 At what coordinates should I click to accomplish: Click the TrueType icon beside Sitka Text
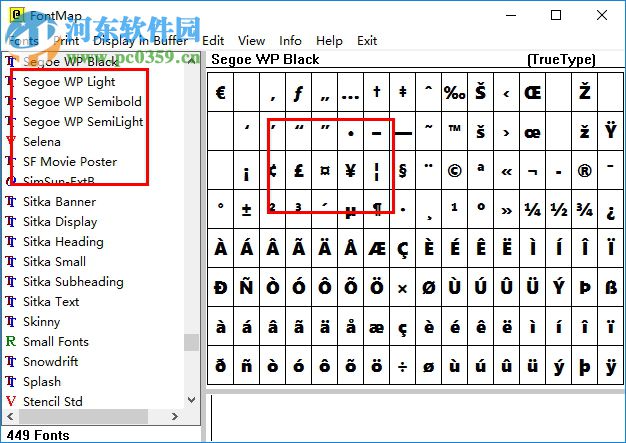click(x=11, y=301)
